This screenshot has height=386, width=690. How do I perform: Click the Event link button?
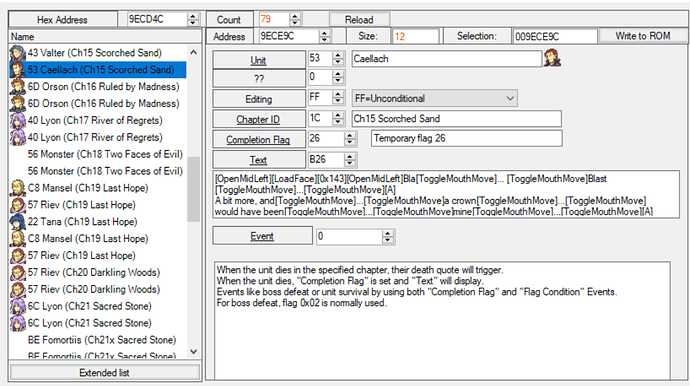(x=262, y=236)
